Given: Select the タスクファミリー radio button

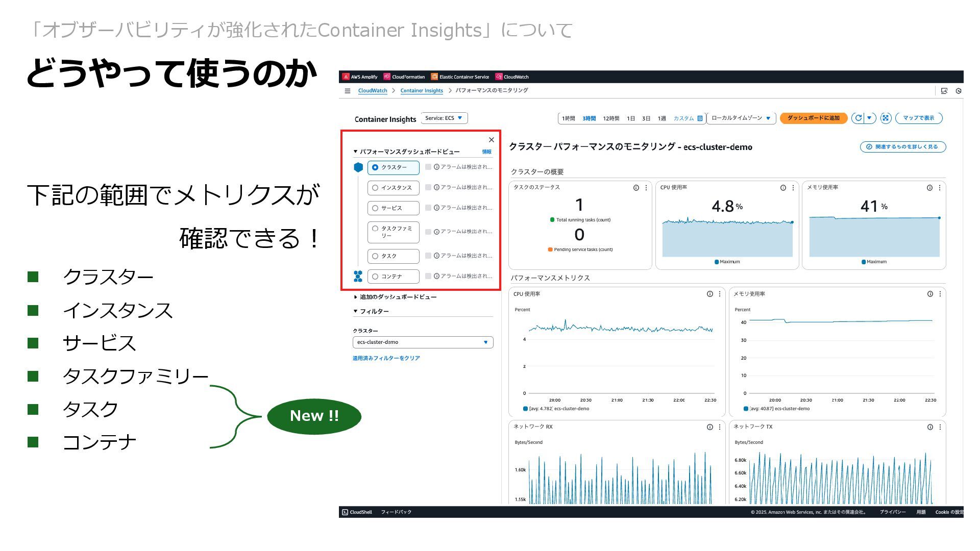Looking at the screenshot, I should (x=375, y=229).
